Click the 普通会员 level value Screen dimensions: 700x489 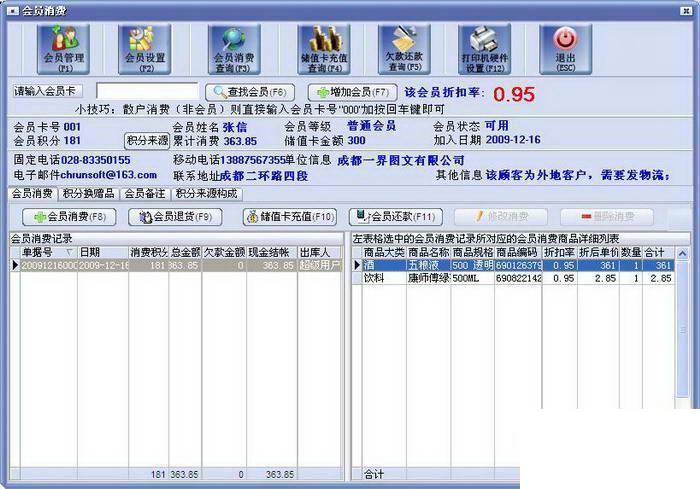click(371, 126)
